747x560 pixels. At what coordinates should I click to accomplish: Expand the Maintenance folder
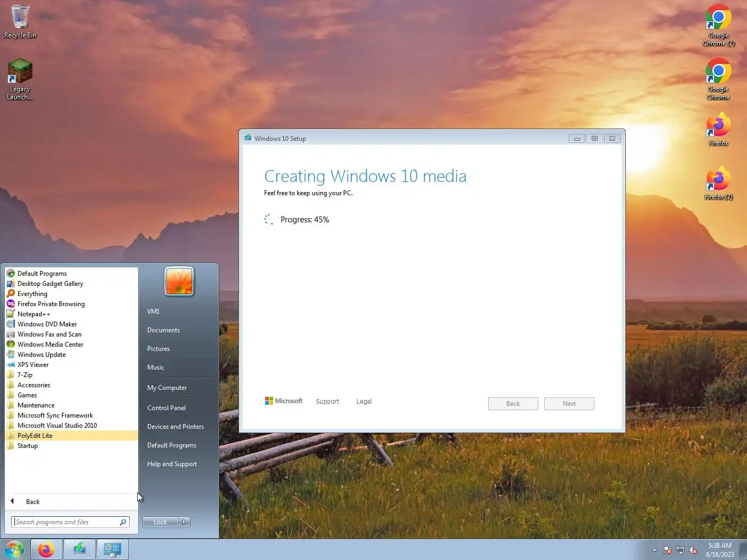(x=71, y=405)
